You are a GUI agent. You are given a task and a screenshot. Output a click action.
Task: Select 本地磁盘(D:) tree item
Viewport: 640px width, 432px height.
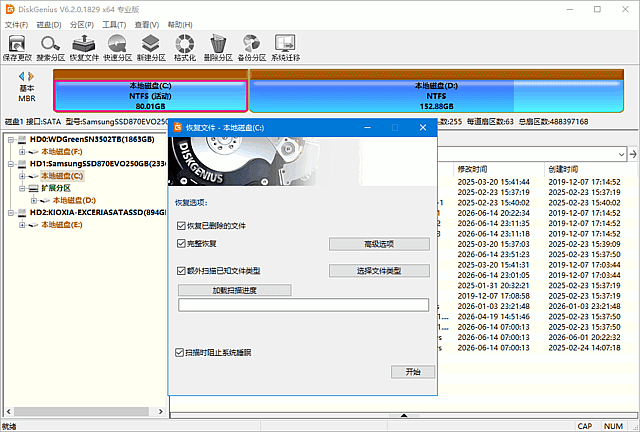(x=74, y=200)
